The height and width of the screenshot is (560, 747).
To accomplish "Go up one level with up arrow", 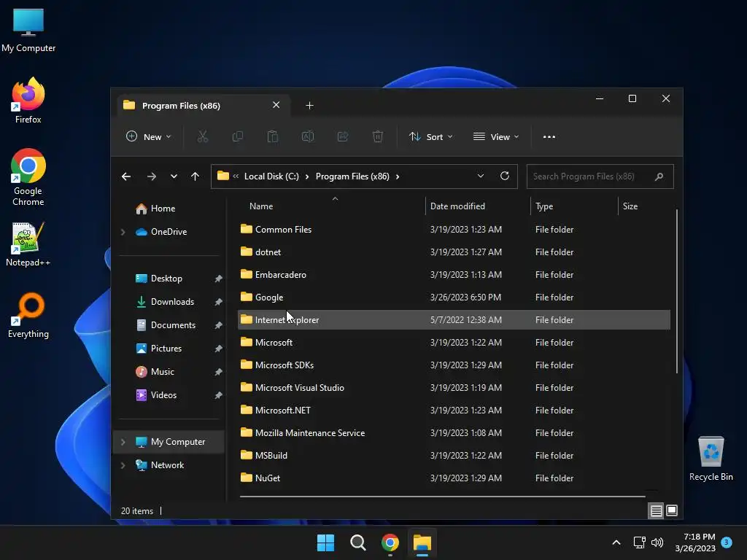I will [195, 176].
